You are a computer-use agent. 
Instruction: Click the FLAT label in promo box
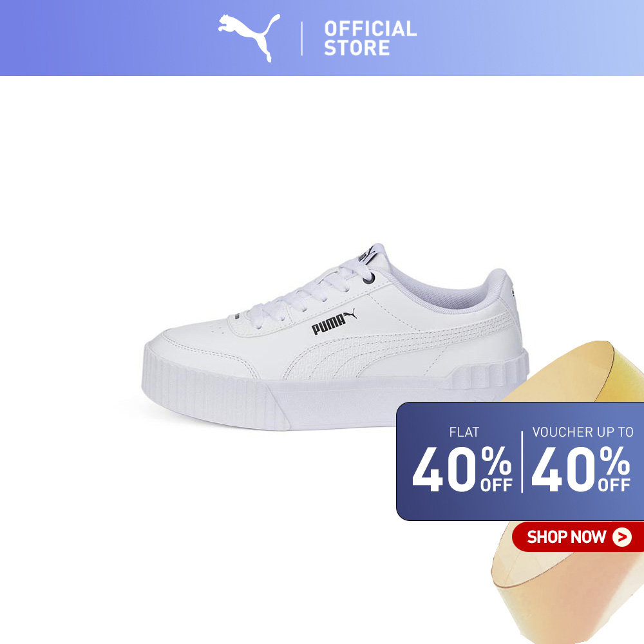click(x=464, y=432)
